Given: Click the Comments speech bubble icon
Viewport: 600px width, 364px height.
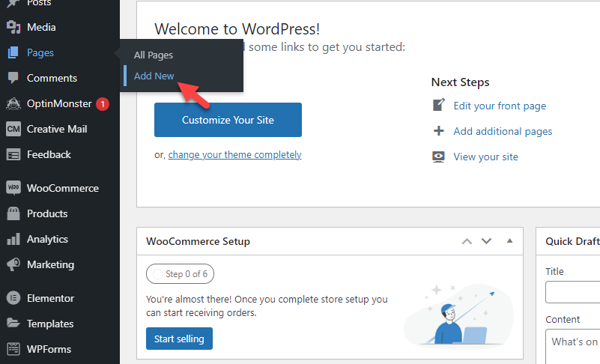Looking at the screenshot, I should coord(13,78).
